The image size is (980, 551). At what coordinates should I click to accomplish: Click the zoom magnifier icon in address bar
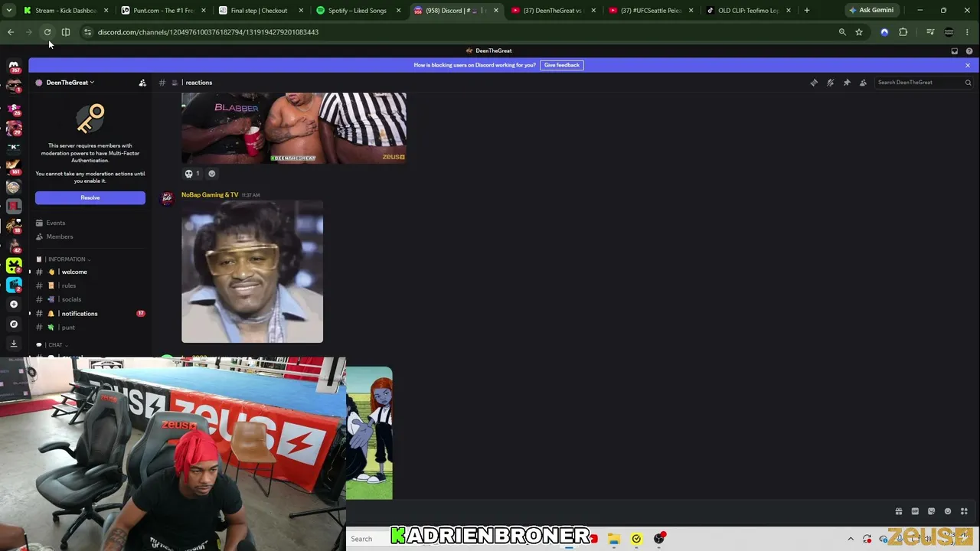tap(842, 32)
